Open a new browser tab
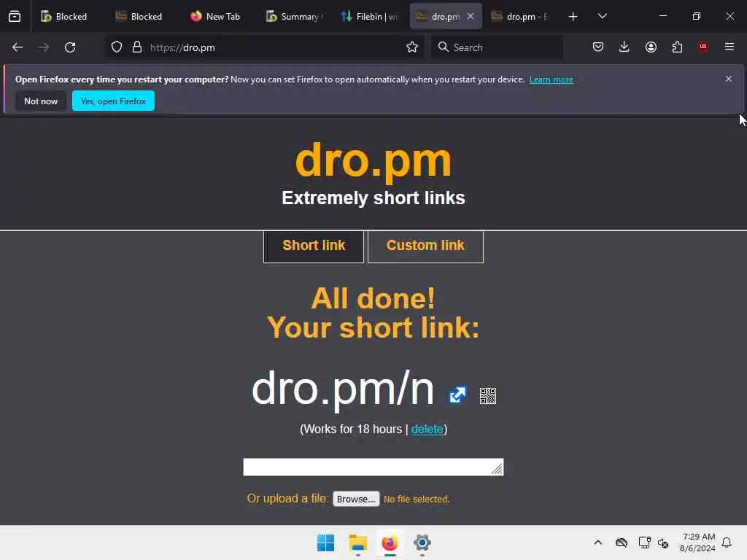The image size is (747, 560). click(x=573, y=17)
